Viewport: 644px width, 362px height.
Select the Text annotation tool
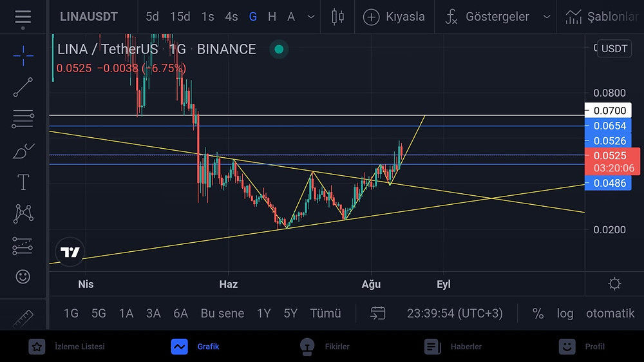(x=23, y=182)
